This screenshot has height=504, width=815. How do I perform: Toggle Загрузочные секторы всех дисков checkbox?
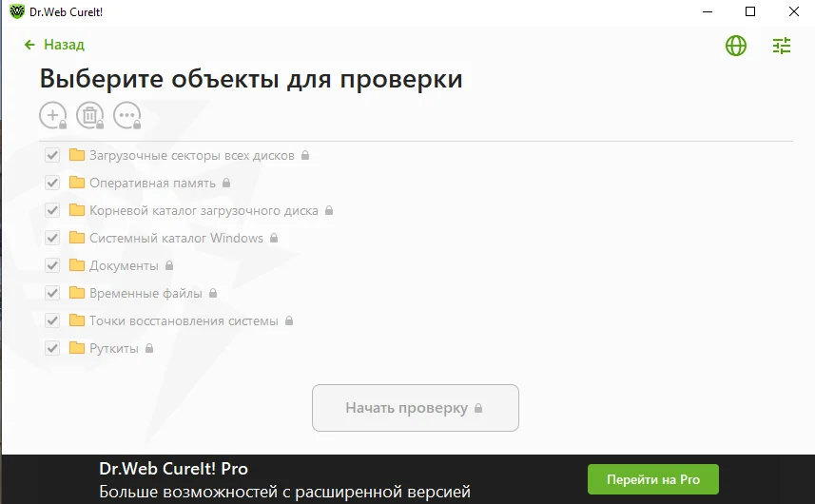52,155
